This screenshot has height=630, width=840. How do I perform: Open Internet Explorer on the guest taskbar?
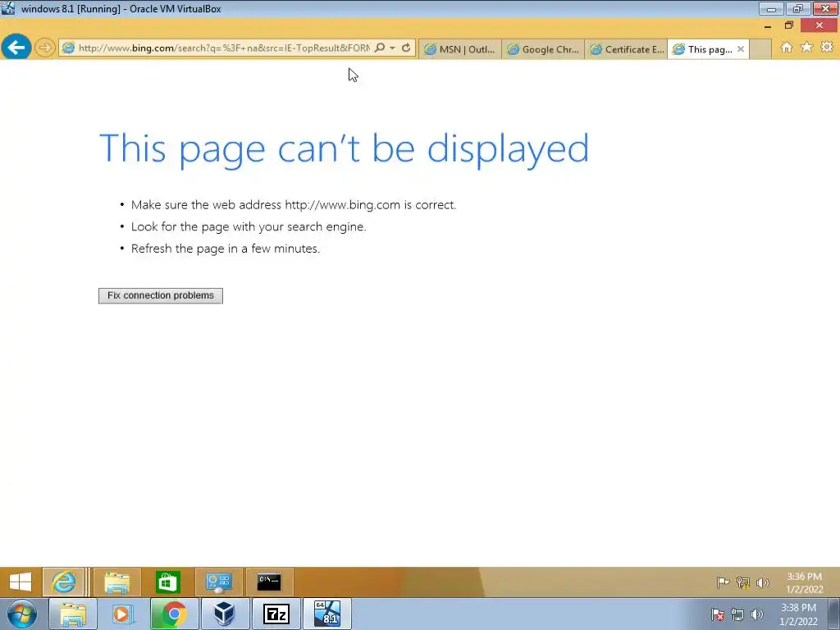64,582
